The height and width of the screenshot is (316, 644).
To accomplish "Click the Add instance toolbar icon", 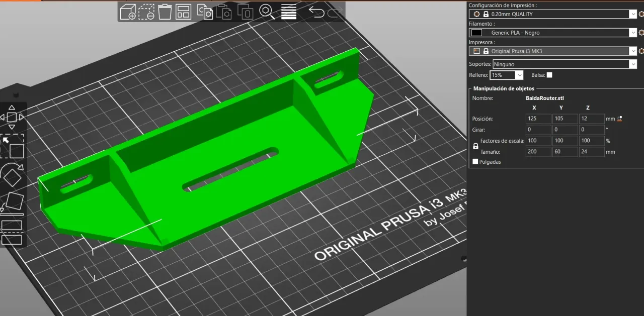I will [x=245, y=12].
